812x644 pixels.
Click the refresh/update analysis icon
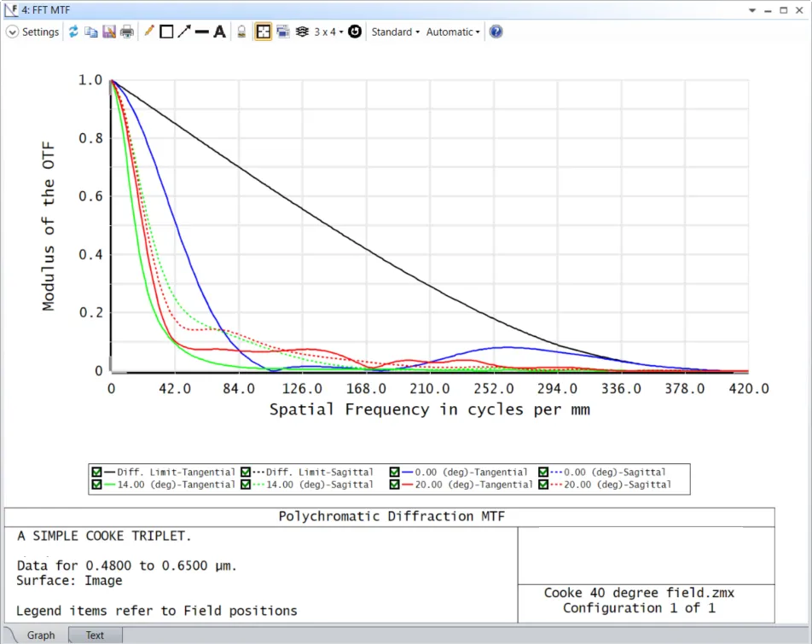tap(73, 32)
